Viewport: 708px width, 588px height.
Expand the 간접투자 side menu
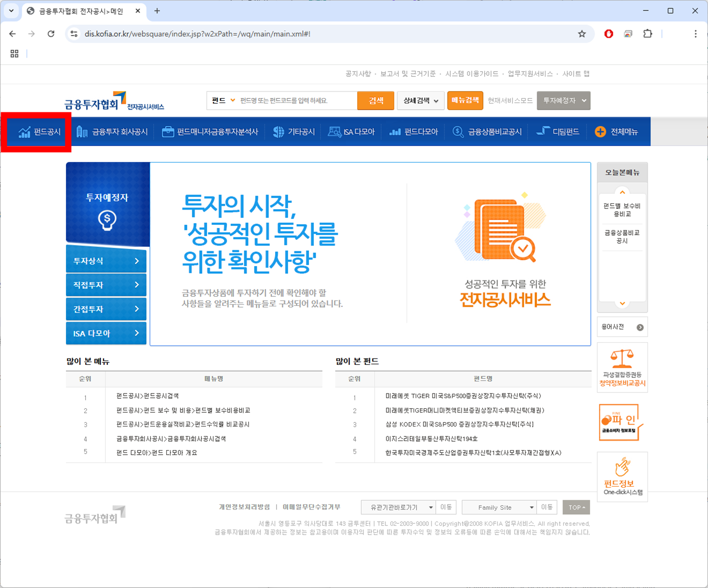pos(106,309)
